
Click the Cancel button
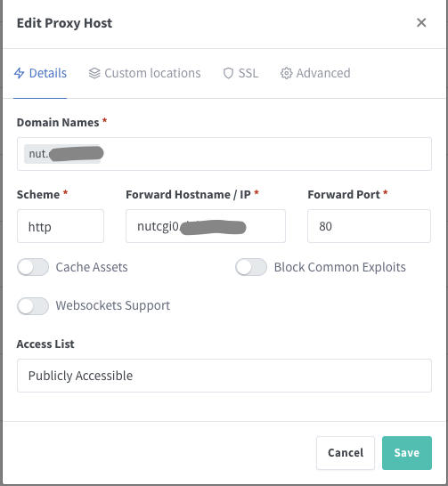tap(346, 453)
